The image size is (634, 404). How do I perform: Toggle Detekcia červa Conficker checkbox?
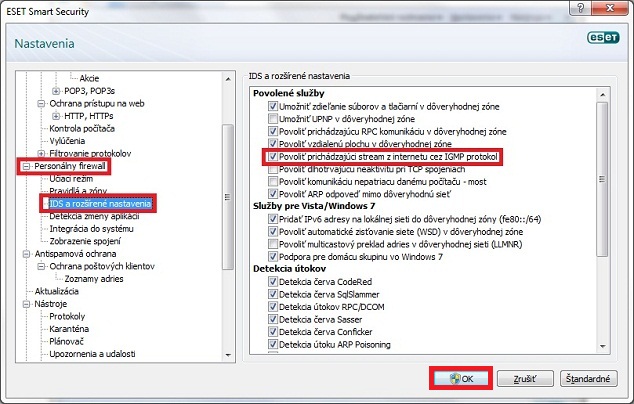[273, 332]
